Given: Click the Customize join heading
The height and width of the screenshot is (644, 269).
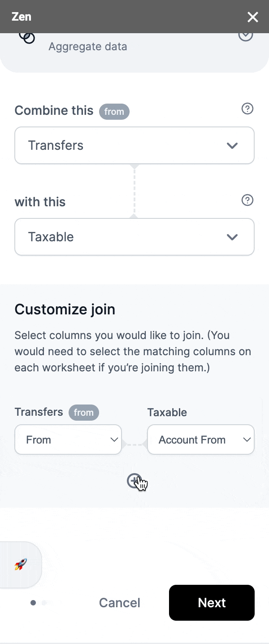Looking at the screenshot, I should coord(65,309).
